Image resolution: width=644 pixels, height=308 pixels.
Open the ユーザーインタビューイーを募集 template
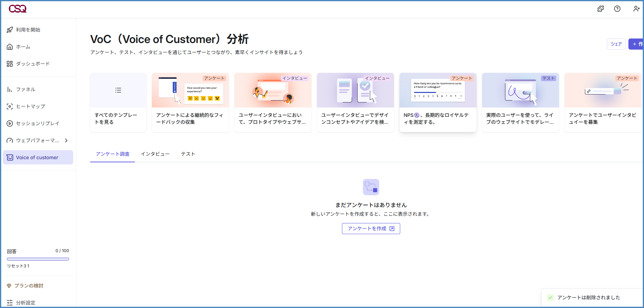(603, 102)
